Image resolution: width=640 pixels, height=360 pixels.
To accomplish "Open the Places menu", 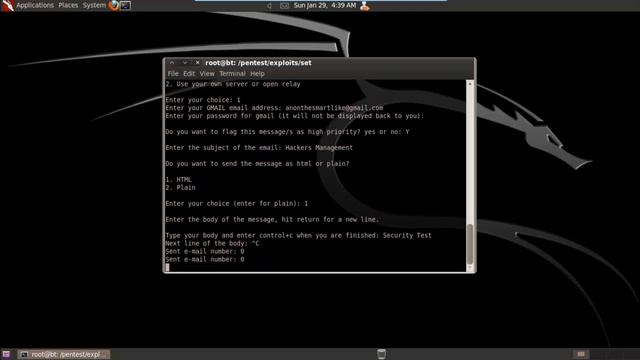I will [68, 5].
